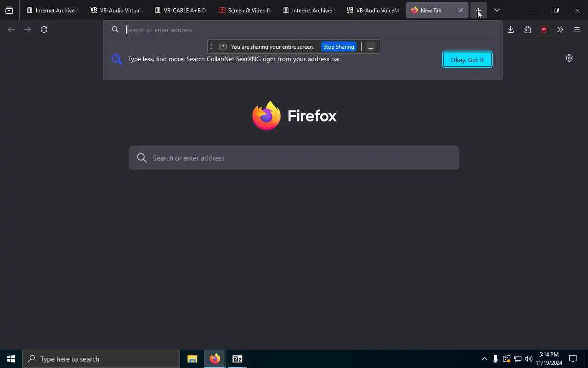Click the microphone tray icon
Screen dimensions: 588x368
pyautogui.click(x=495, y=359)
